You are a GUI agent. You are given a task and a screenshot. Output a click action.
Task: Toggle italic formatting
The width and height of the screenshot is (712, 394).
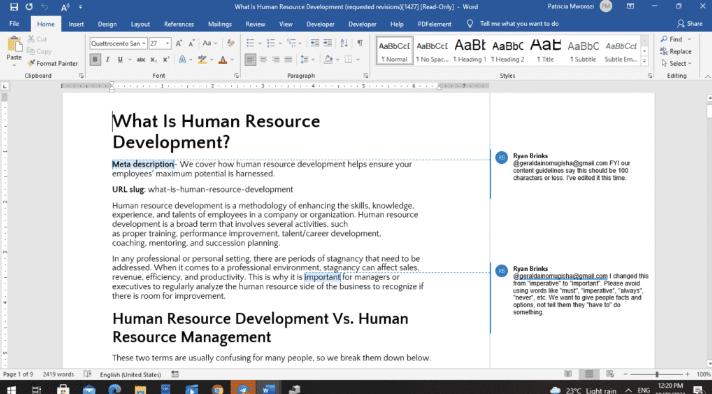tap(108, 59)
